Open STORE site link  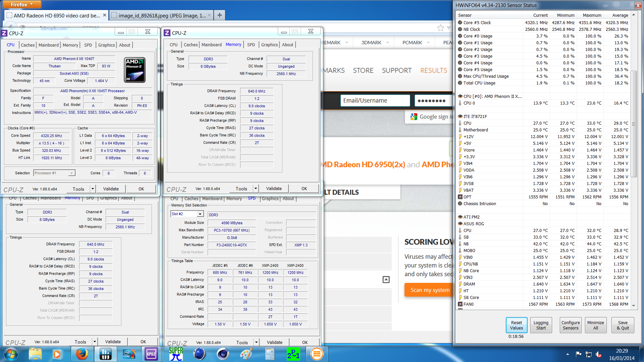[x=363, y=70]
